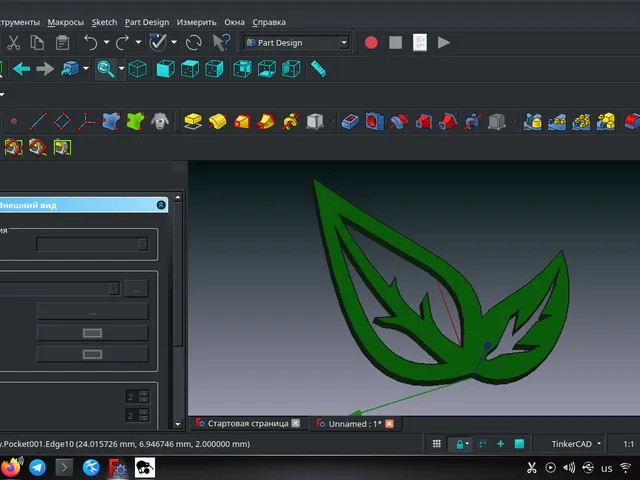The height and width of the screenshot is (480, 640).
Task: Select the Additive Pipe tool
Action: [x=266, y=121]
